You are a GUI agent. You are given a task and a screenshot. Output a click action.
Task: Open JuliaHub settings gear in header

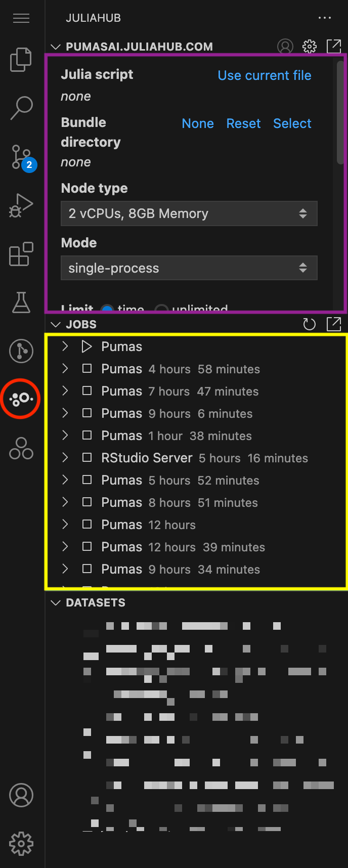pyautogui.click(x=310, y=47)
